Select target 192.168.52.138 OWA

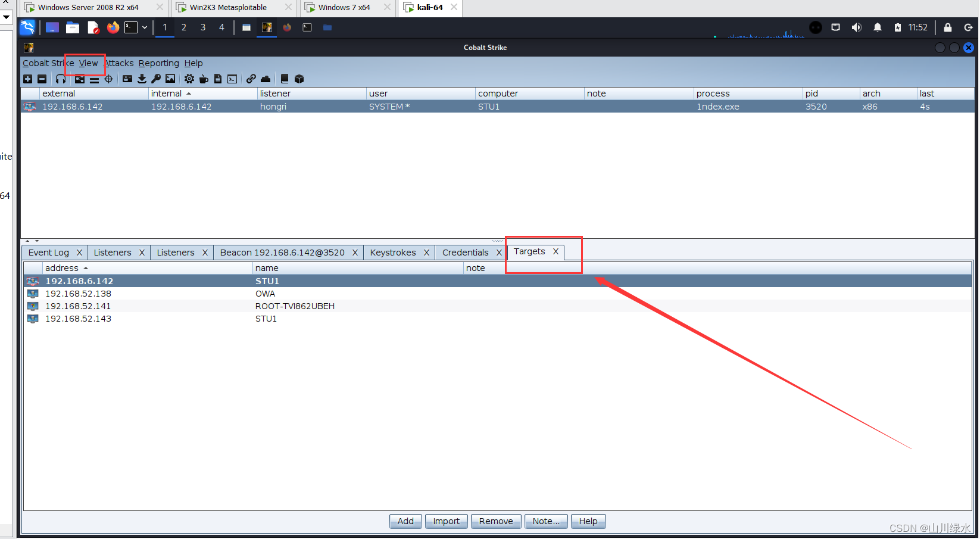click(498, 294)
